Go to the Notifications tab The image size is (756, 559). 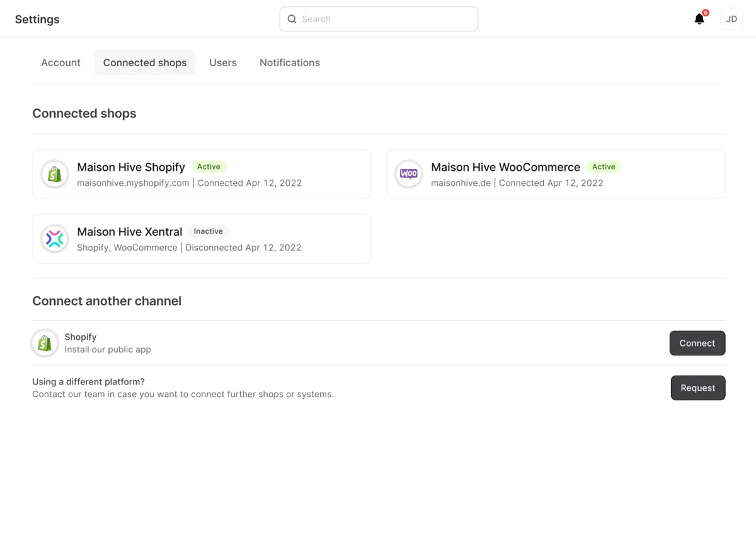coord(290,62)
